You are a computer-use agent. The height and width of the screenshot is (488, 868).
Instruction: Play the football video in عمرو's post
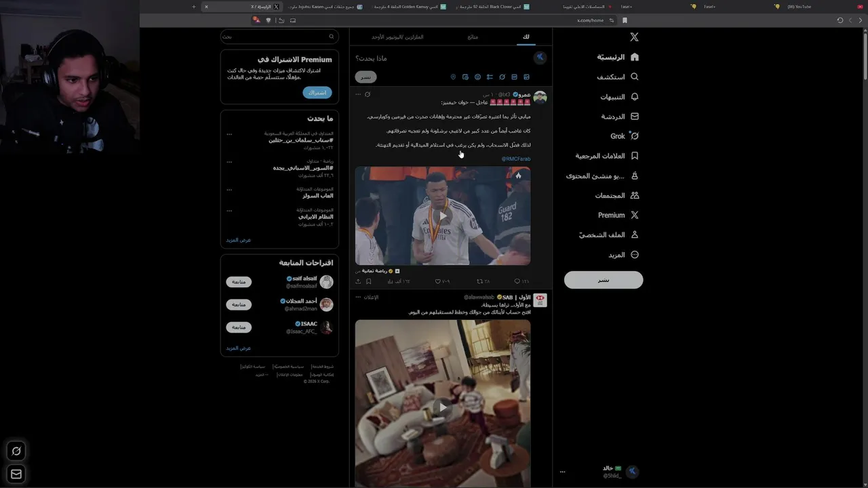click(x=443, y=216)
